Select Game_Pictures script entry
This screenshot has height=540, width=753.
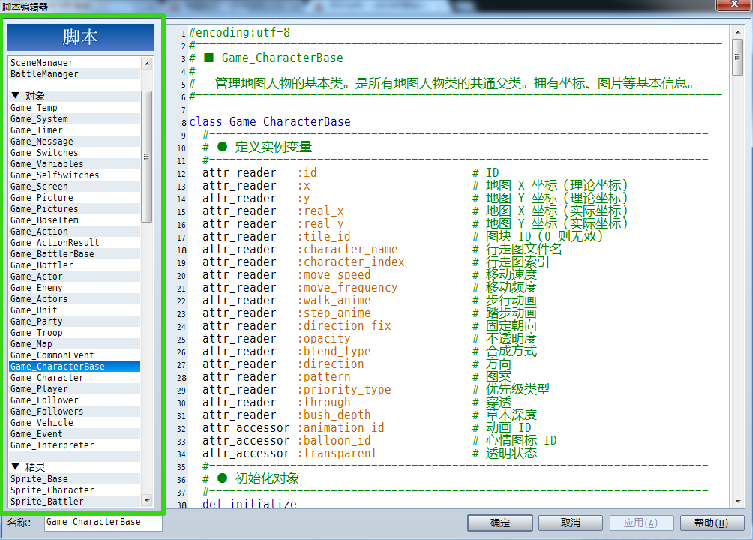click(74, 209)
